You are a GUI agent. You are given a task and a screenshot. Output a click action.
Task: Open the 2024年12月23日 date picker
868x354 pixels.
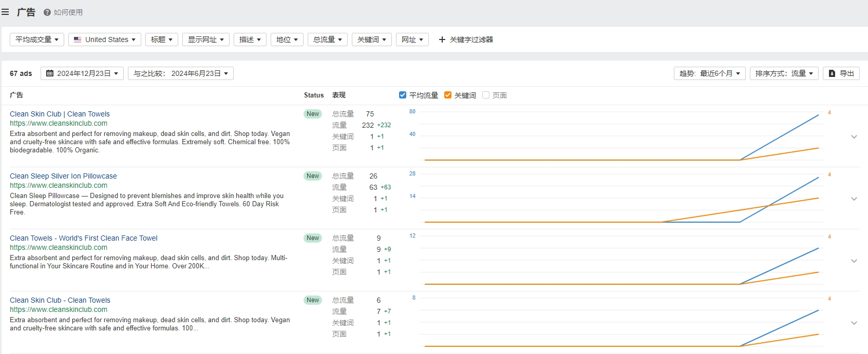tap(82, 73)
